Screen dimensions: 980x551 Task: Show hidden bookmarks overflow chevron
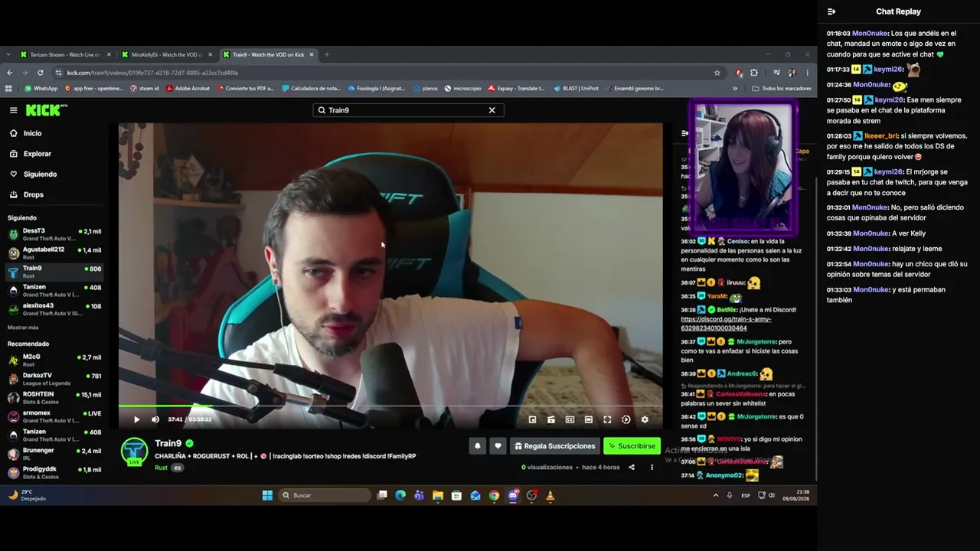point(735,89)
